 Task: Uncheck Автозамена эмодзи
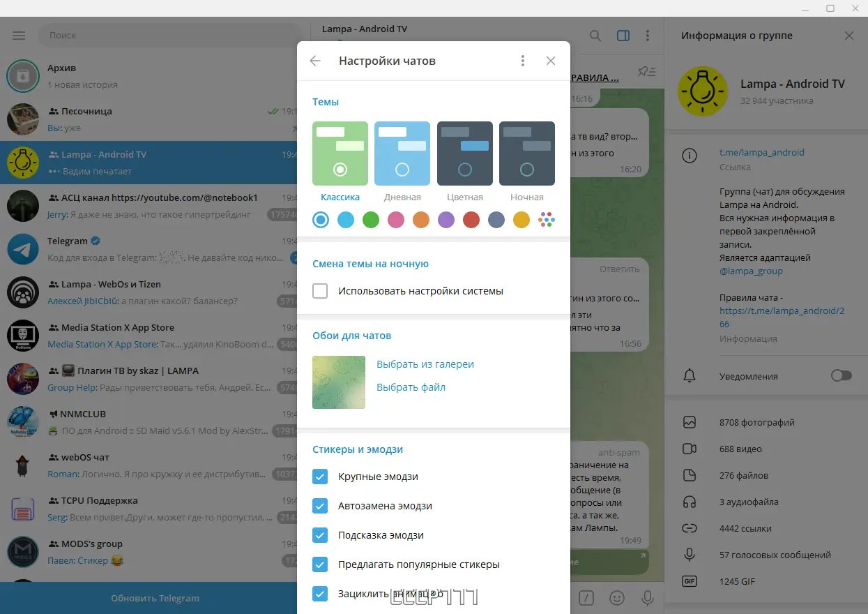click(320, 506)
